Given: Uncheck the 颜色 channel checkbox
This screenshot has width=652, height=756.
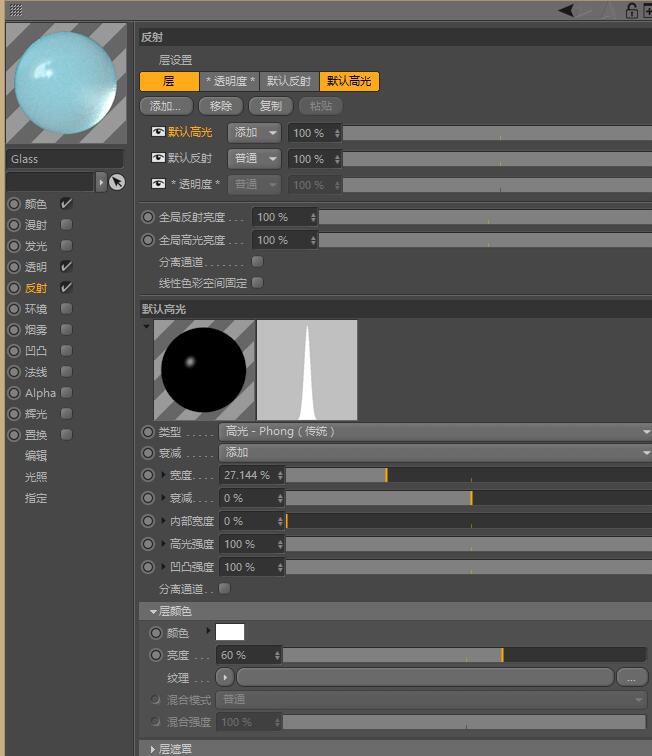Looking at the screenshot, I should pyautogui.click(x=67, y=203).
